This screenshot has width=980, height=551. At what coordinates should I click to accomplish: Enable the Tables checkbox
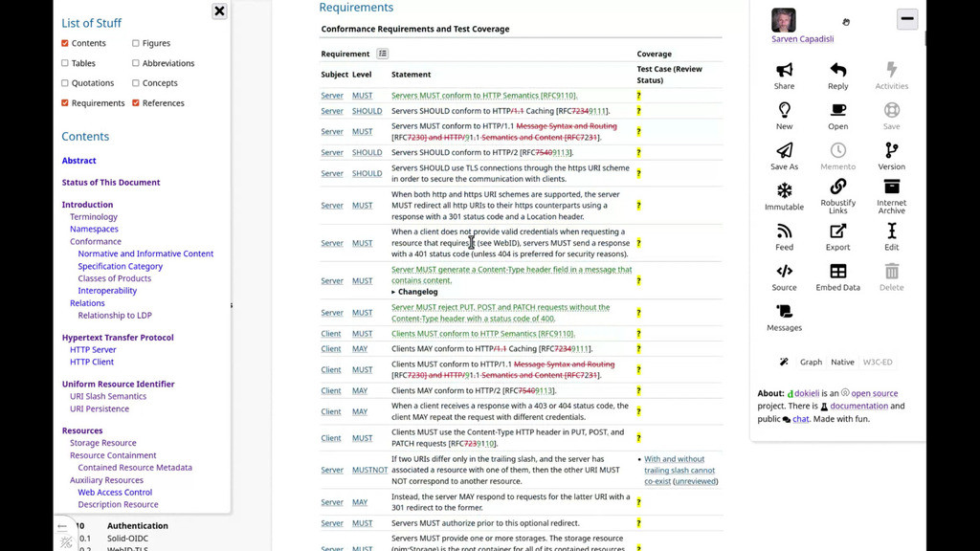(x=65, y=63)
